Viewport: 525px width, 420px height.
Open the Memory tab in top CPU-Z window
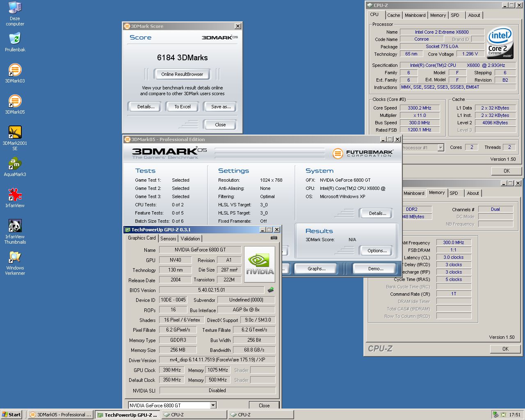click(x=438, y=15)
